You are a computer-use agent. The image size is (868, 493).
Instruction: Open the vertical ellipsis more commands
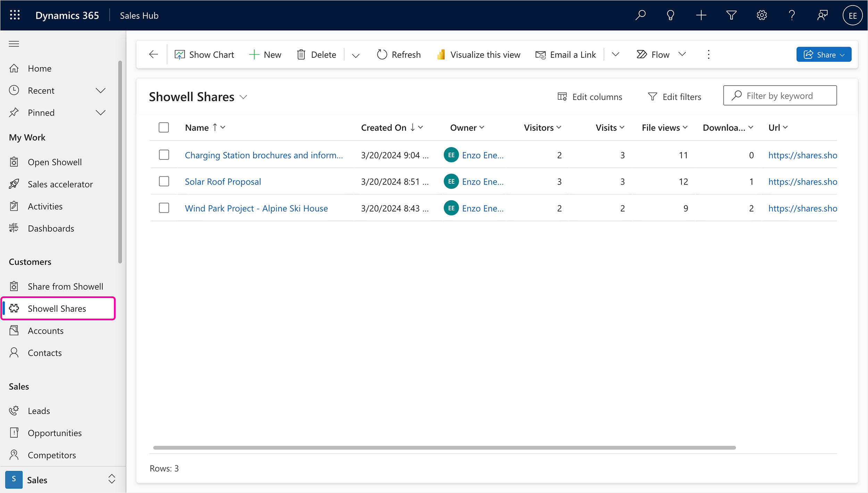coord(709,55)
